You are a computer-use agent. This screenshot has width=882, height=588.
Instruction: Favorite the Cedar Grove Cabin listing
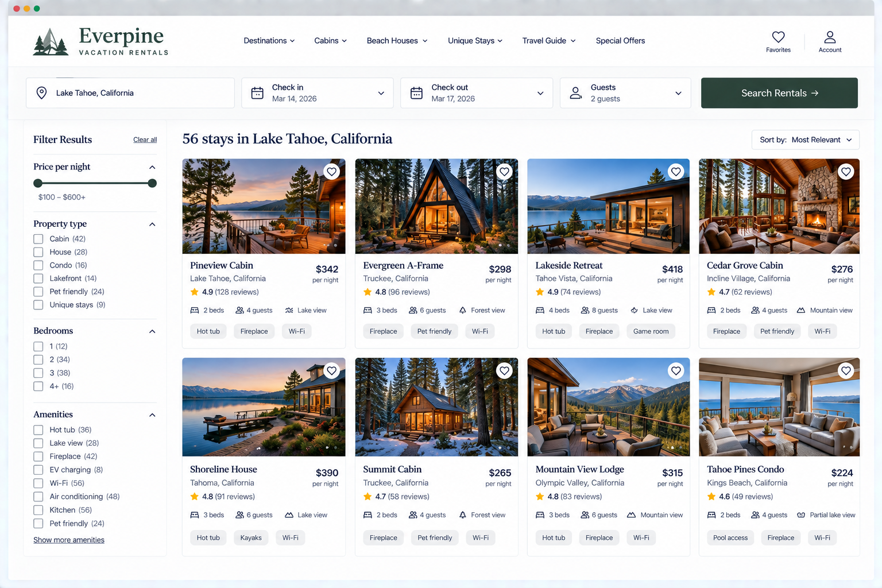tap(846, 172)
